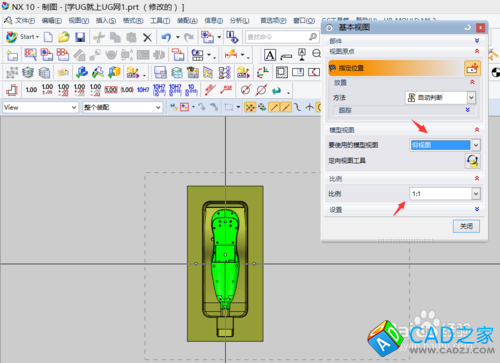Collapse the 模型视图 section
Screen dimensions: 500x363
click(477, 130)
